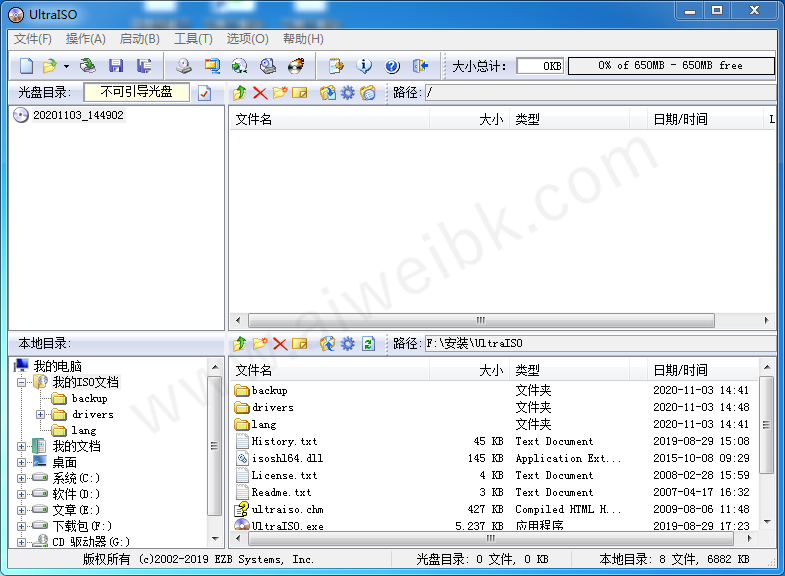Click the Help question mark icon
Image resolution: width=785 pixels, height=576 pixels.
(x=392, y=66)
